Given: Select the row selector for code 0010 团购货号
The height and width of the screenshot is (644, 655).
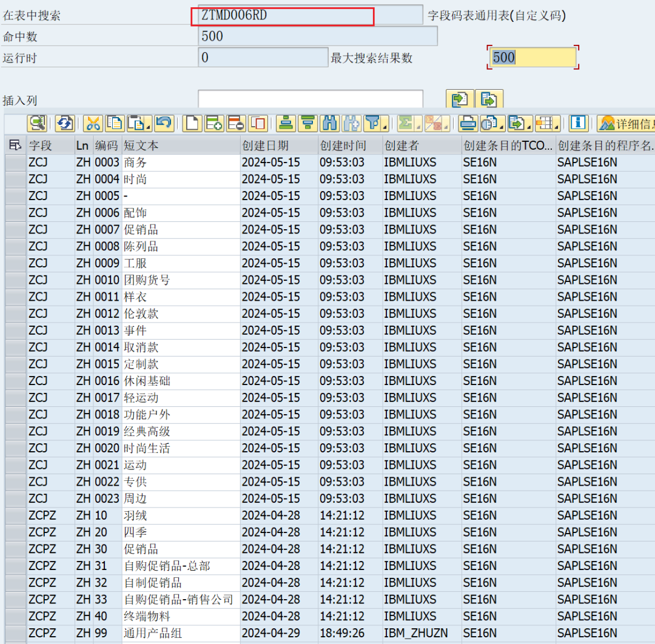Looking at the screenshot, I should coord(15,280).
